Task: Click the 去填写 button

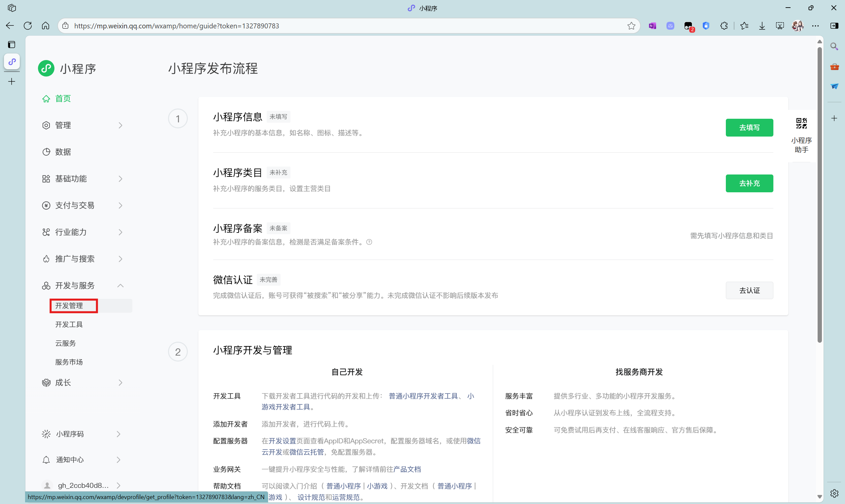Action: [x=749, y=128]
